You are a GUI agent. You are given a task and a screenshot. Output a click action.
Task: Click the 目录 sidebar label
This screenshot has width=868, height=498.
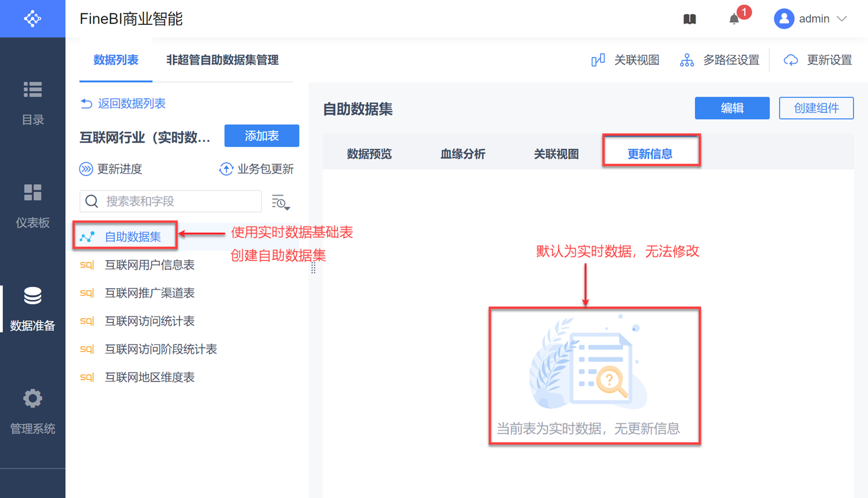pyautogui.click(x=32, y=120)
